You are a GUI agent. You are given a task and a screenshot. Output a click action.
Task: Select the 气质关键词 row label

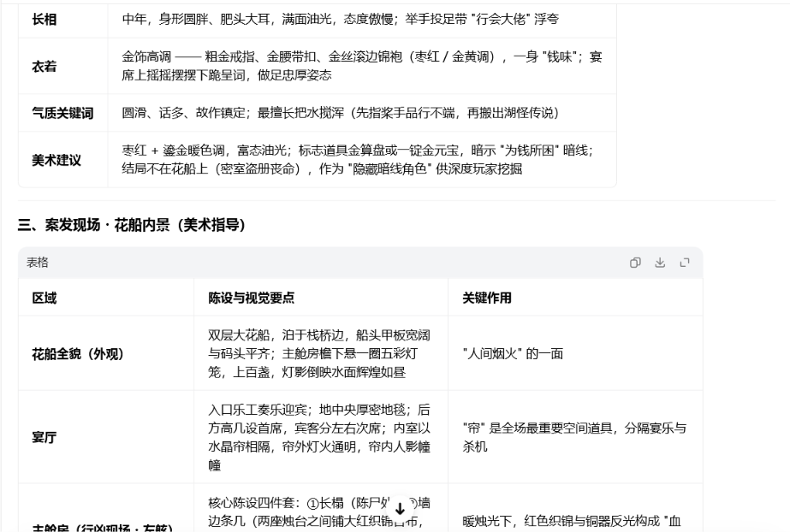pos(62,113)
